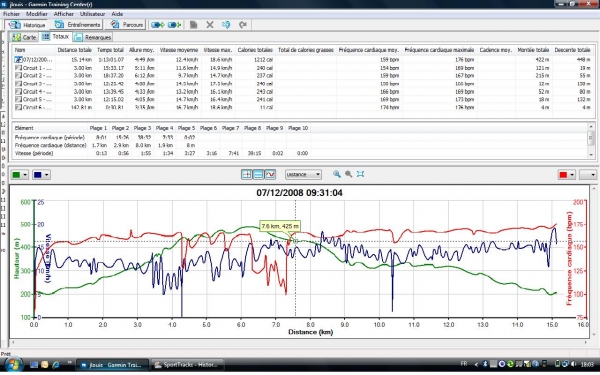Click the Montée totale column header
This screenshot has height=375, width=600.
point(533,50)
